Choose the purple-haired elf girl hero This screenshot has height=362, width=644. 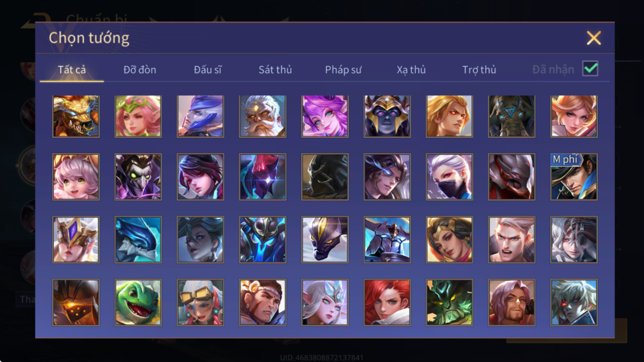coord(325,116)
